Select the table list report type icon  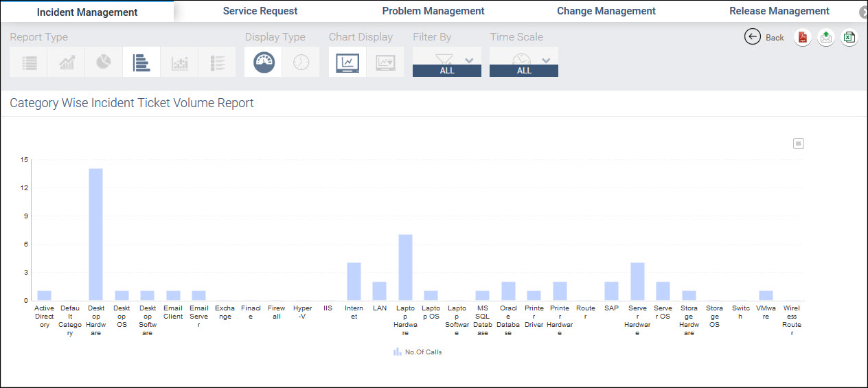click(29, 62)
